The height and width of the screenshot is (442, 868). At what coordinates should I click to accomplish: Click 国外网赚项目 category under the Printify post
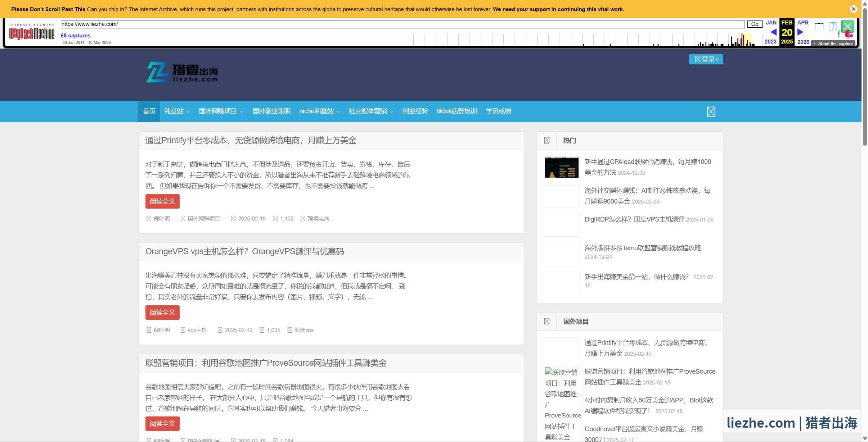(204, 219)
